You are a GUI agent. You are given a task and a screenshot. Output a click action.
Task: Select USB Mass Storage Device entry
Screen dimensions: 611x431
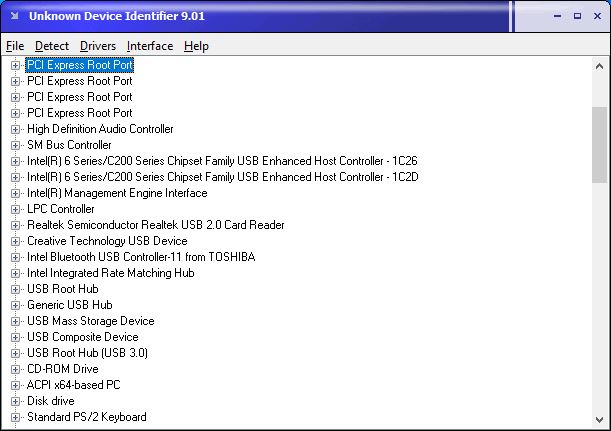[x=91, y=321]
